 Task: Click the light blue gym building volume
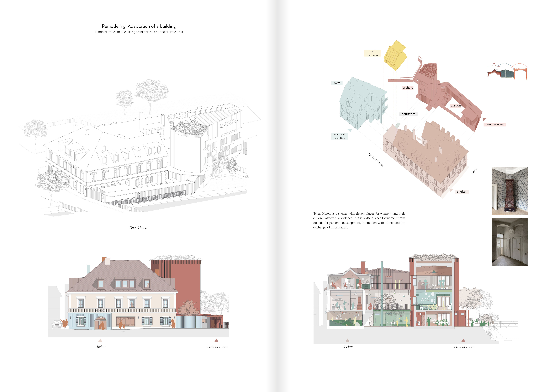click(363, 103)
